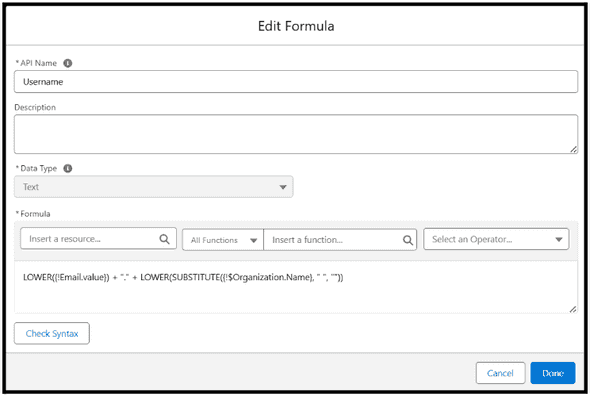Click the operator dropdown arrow
Screen dimensions: 590x397
(559, 239)
